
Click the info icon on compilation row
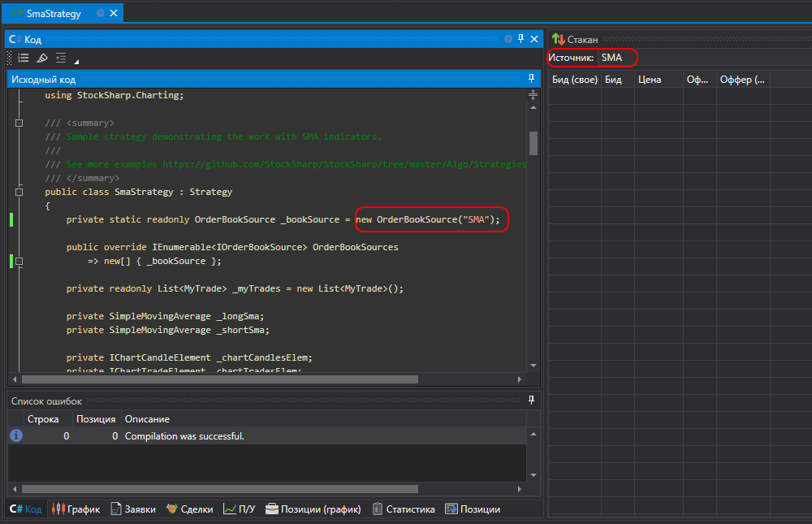tap(16, 436)
